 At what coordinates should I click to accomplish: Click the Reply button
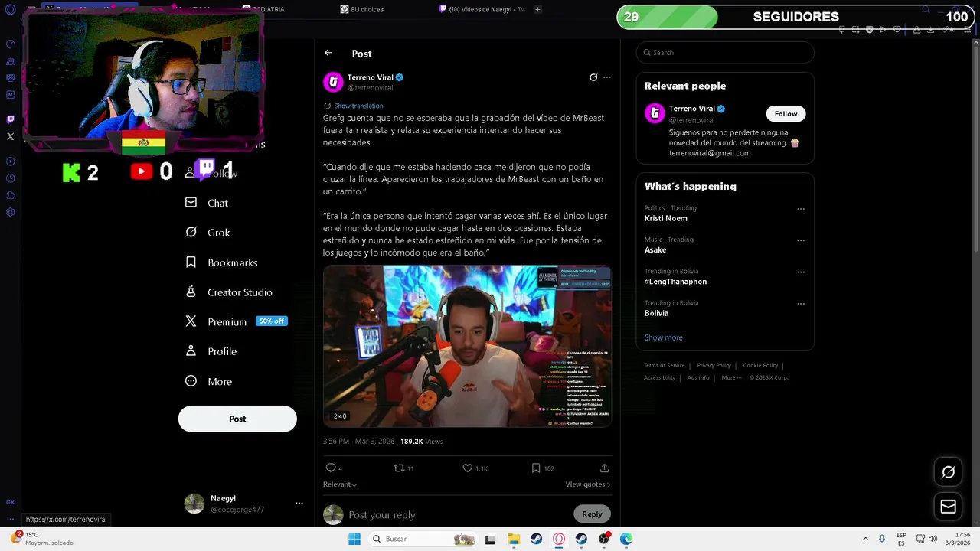coord(592,514)
